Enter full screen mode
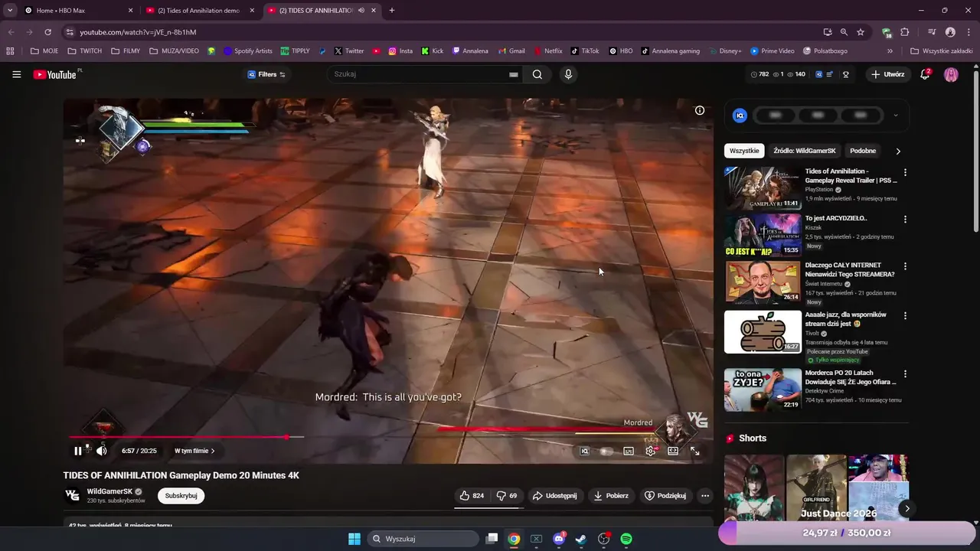Image resolution: width=980 pixels, height=551 pixels. click(x=695, y=451)
